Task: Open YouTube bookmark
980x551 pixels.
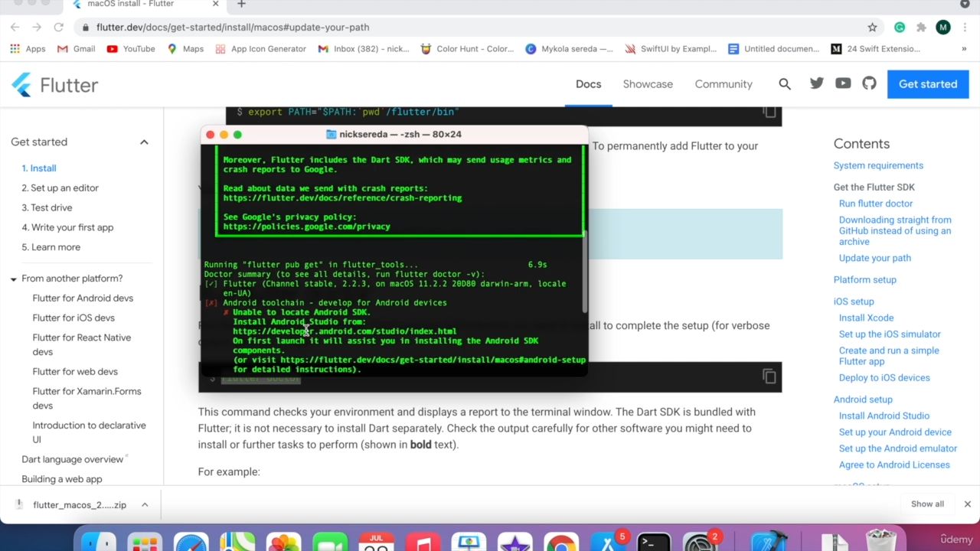Action: pyautogui.click(x=131, y=49)
